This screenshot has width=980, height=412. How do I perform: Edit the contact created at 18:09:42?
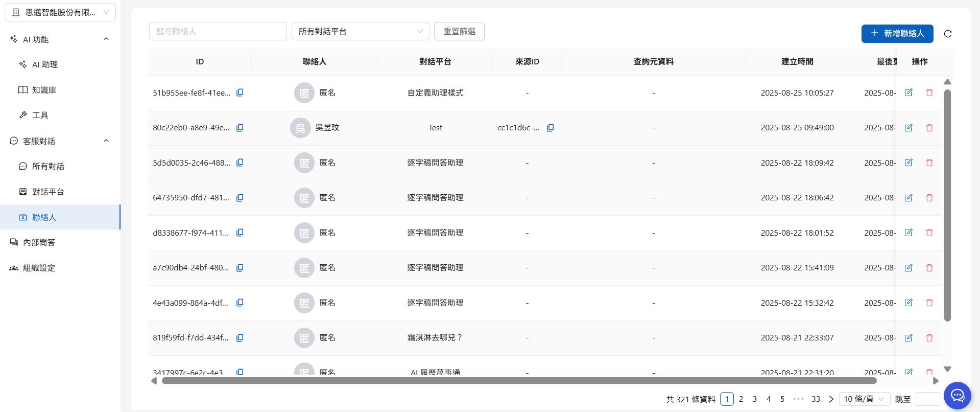click(909, 163)
